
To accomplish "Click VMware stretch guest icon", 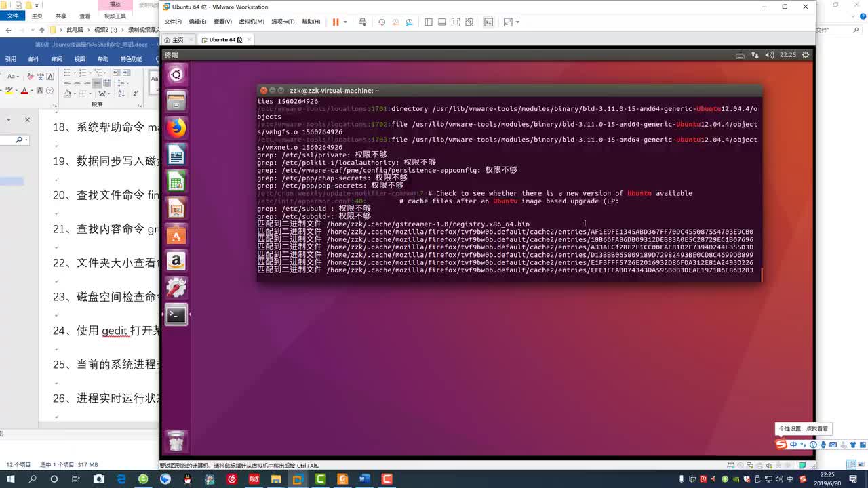I will [x=508, y=22].
